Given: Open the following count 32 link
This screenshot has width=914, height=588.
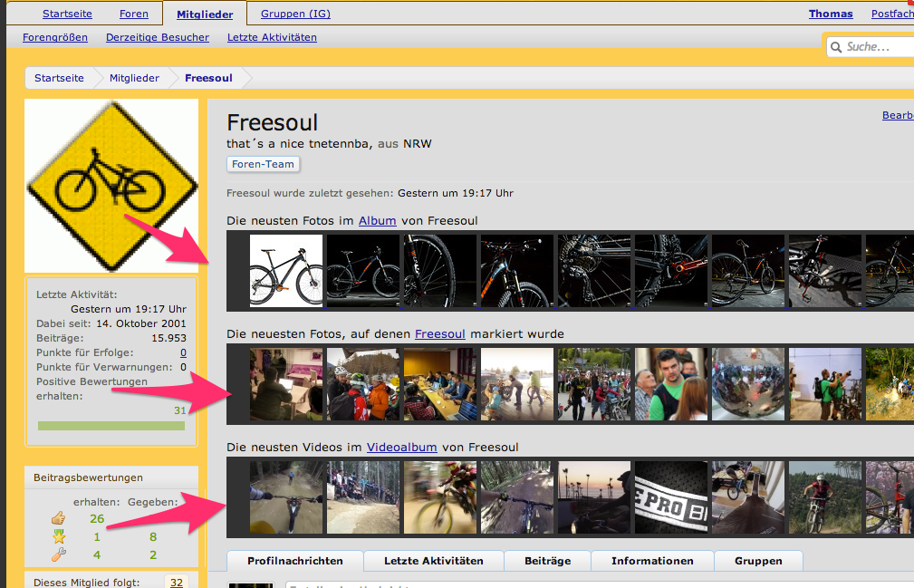Looking at the screenshot, I should [177, 583].
